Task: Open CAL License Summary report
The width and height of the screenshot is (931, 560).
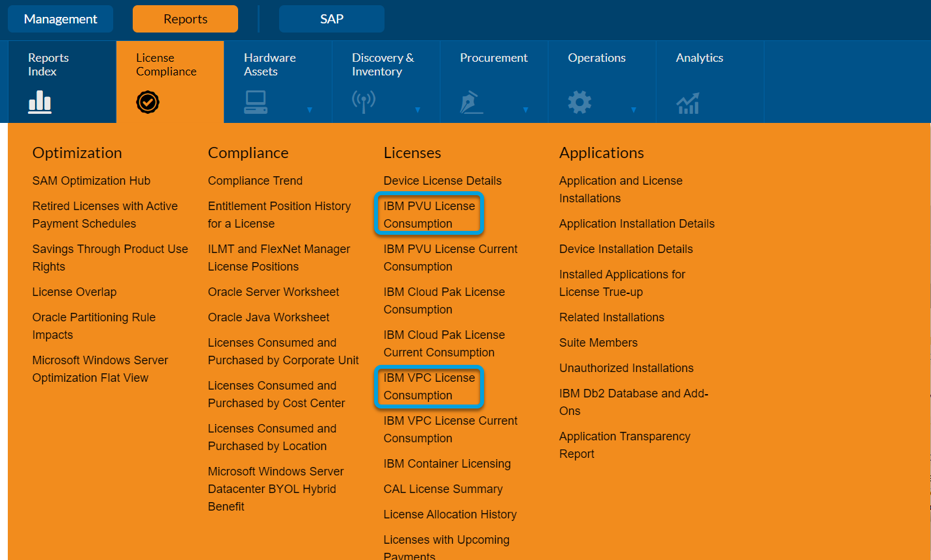Action: click(443, 489)
